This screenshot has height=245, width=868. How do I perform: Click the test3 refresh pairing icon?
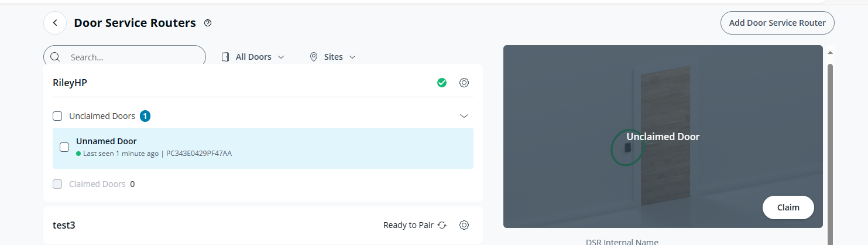tap(442, 225)
